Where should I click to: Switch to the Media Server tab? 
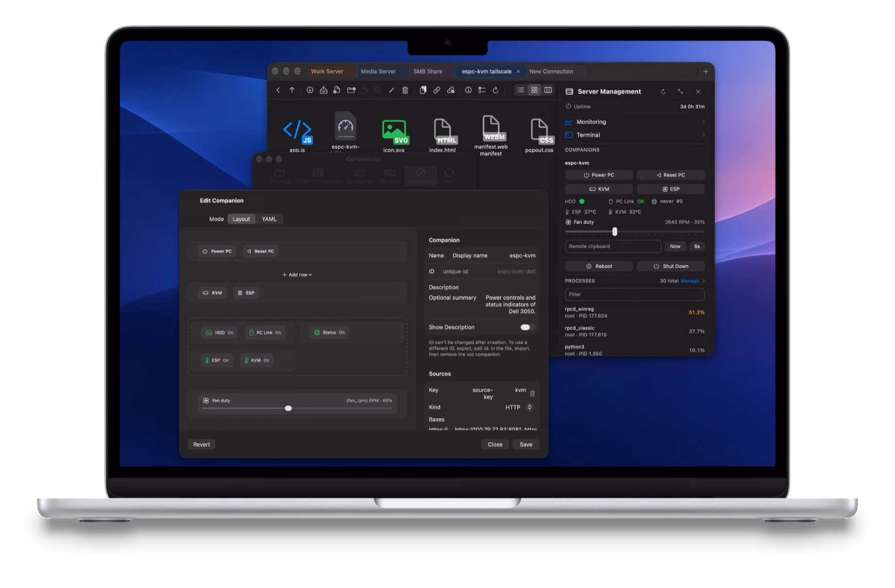coord(378,72)
